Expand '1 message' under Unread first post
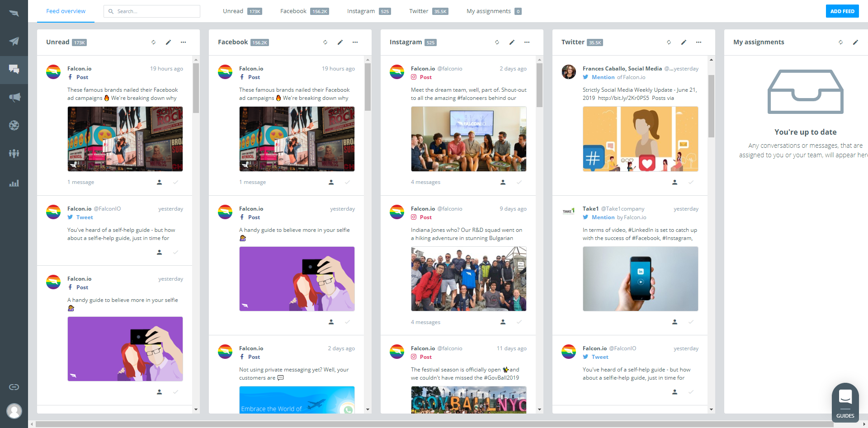 coord(81,182)
